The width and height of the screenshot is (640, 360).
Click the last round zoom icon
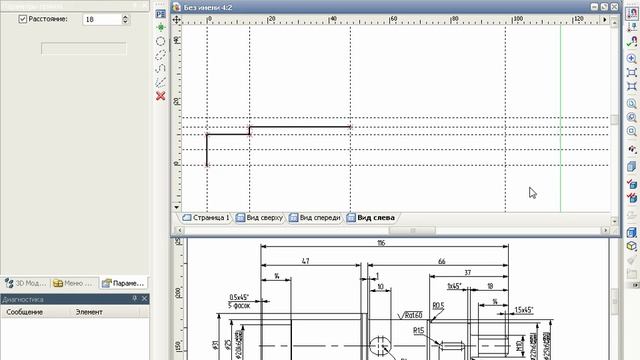pos(632,131)
